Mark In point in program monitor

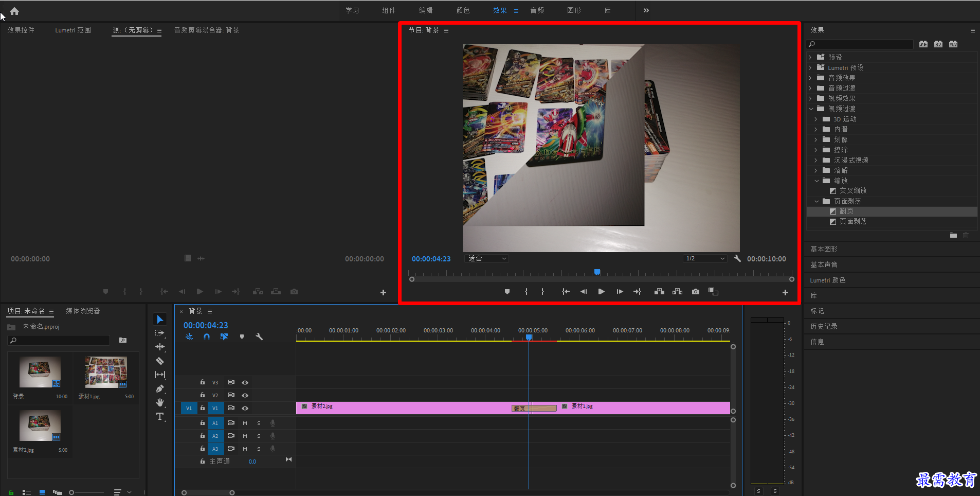(526, 292)
